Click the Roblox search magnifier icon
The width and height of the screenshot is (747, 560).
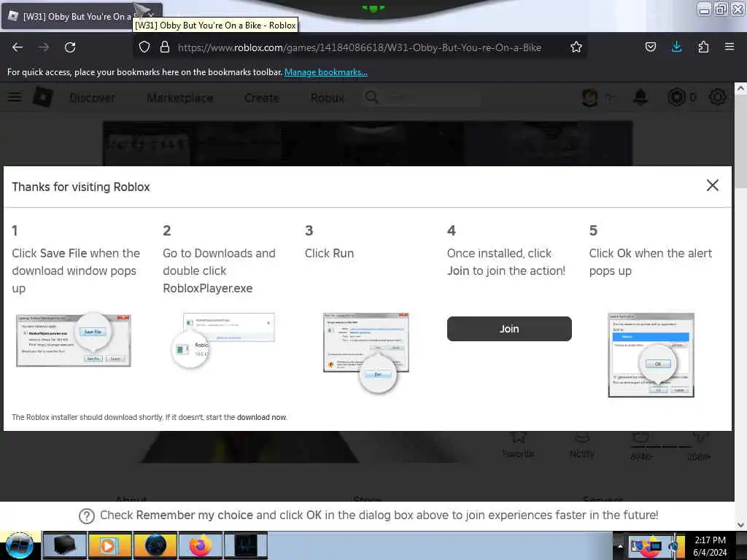coord(371,97)
